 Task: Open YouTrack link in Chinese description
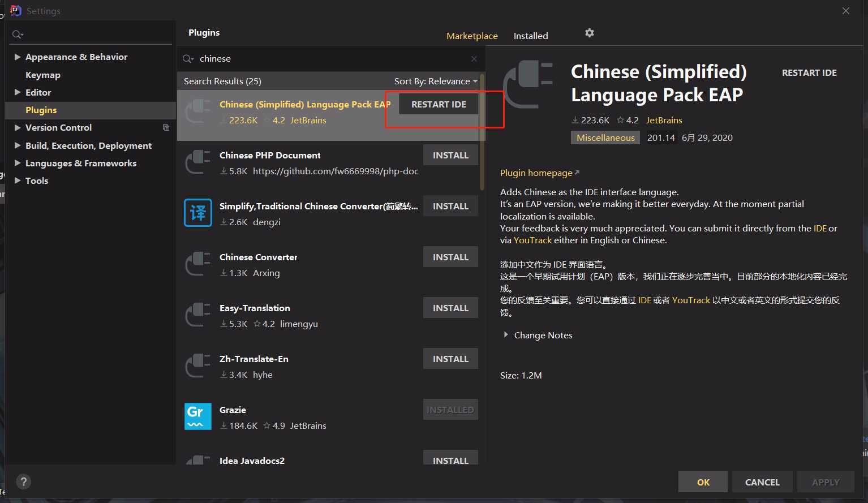pyautogui.click(x=691, y=300)
